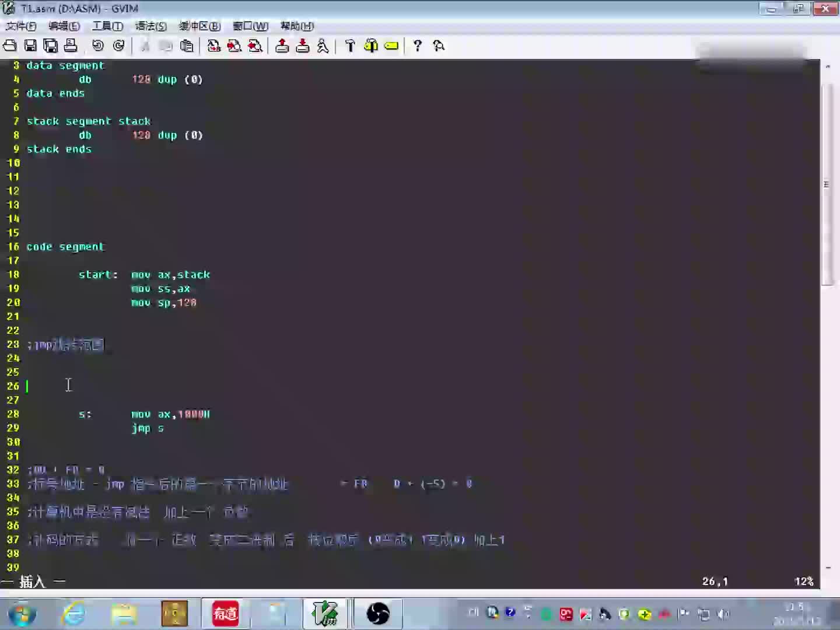Launch Internet Explorer from taskbar
The height and width of the screenshot is (630, 840).
coord(74,614)
